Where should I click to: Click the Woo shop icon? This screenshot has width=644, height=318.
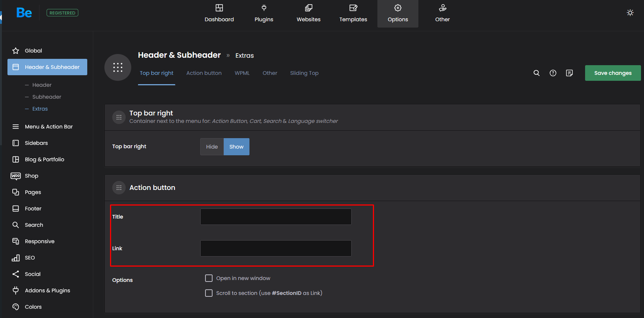click(16, 176)
